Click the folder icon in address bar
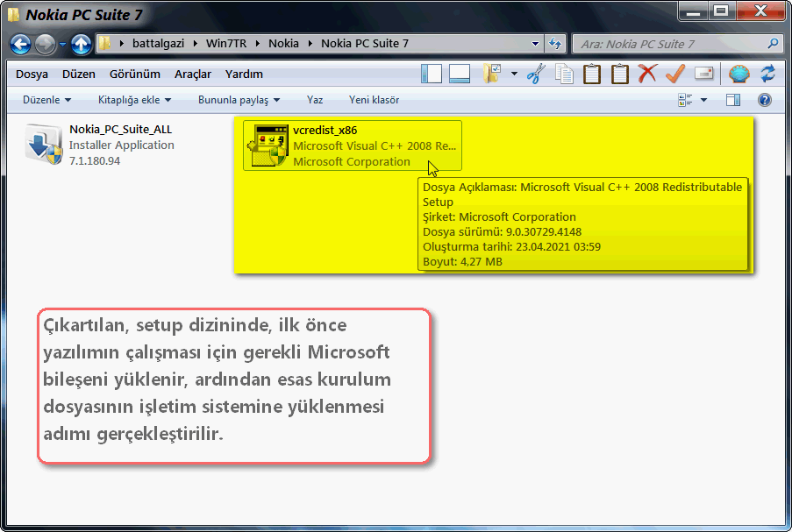This screenshot has height=532, width=792. tap(105, 44)
